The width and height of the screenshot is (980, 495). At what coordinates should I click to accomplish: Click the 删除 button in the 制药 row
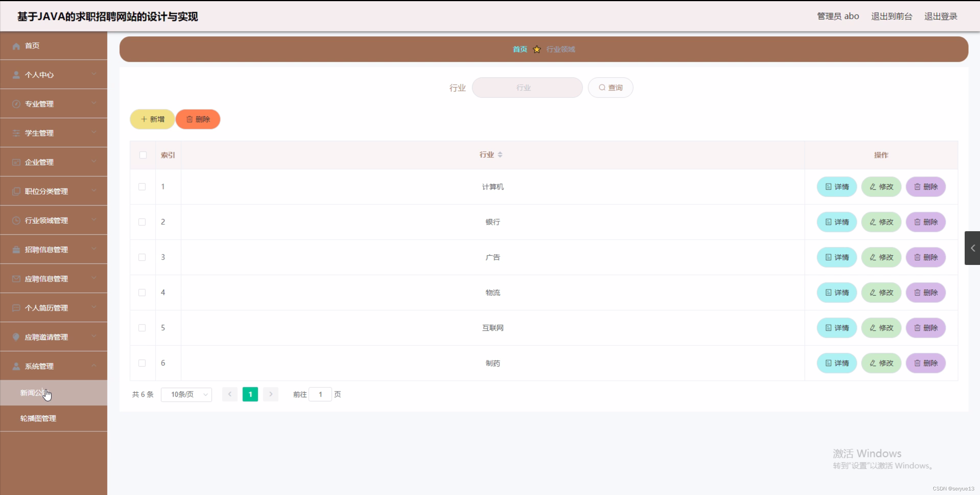926,363
